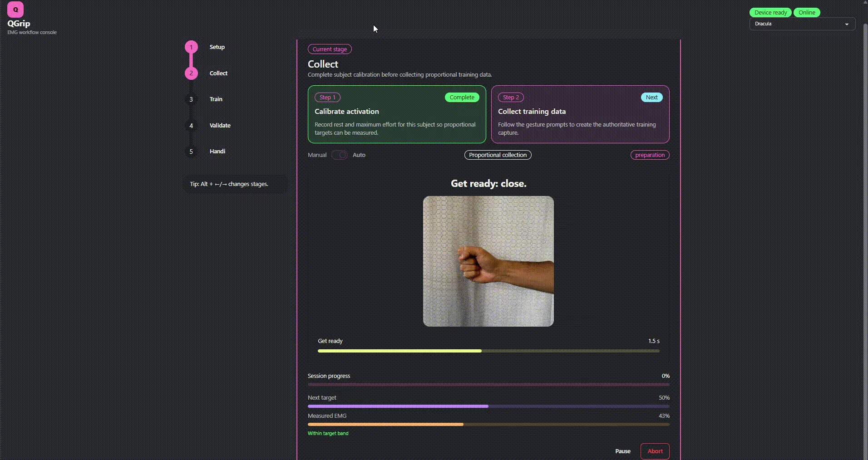The width and height of the screenshot is (868, 460).
Task: Open the Dracula theme dropdown
Action: point(802,24)
